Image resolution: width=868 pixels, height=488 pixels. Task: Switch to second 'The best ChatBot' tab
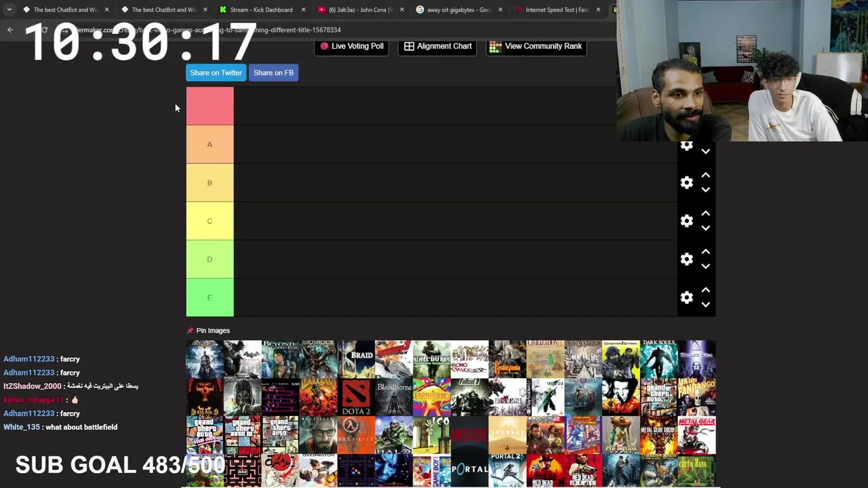163,9
